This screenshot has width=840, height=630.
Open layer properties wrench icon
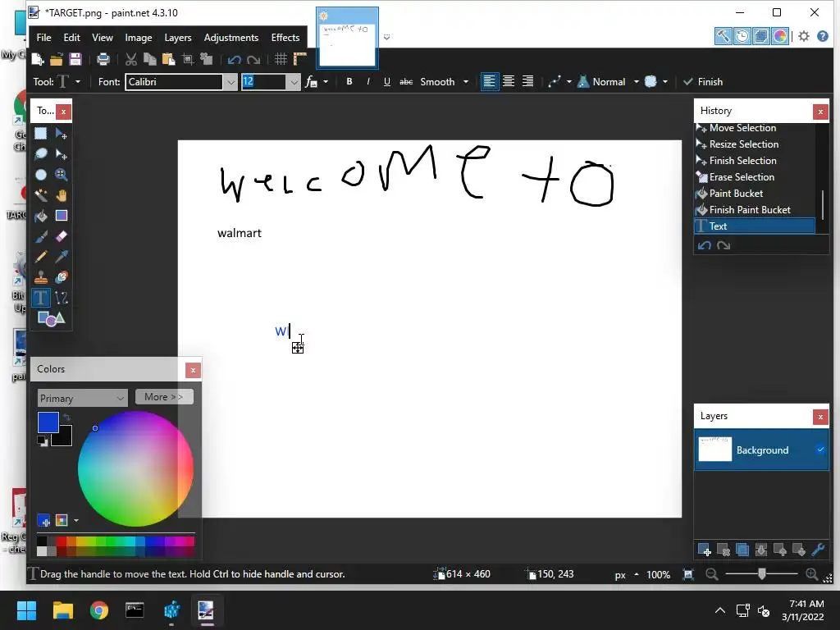[818, 550]
